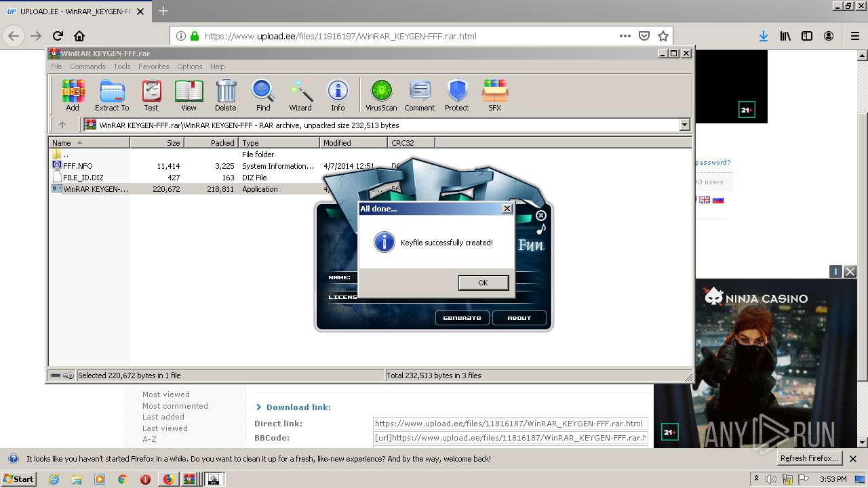Click the Refresh Firefox button
868x488 pixels.
pyautogui.click(x=810, y=459)
